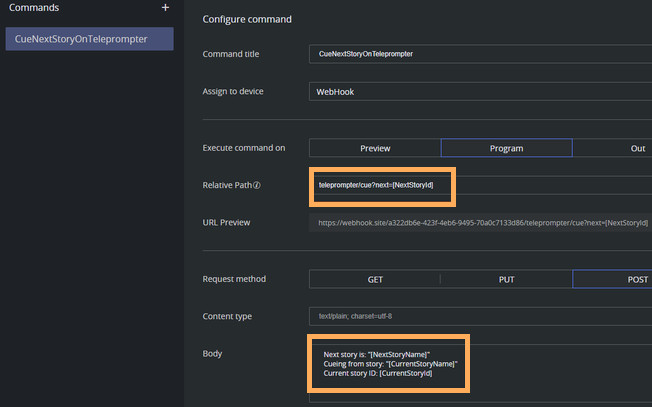Choose GET as the request method
Screen dimensions: 652x407
(374, 279)
